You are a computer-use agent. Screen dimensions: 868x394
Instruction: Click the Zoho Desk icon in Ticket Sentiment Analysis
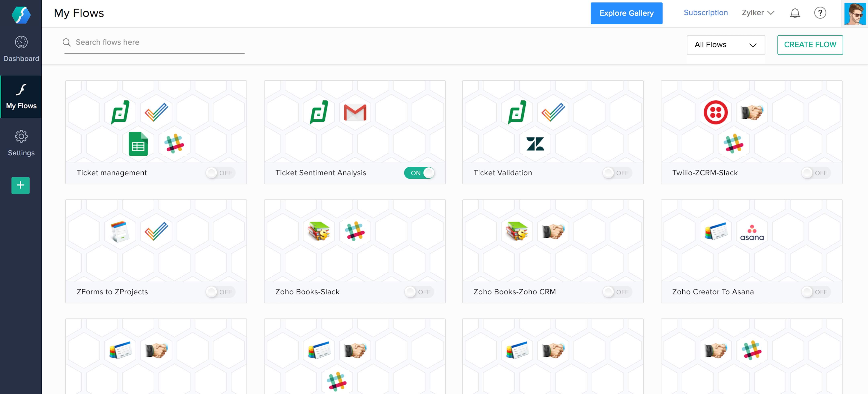pos(319,112)
